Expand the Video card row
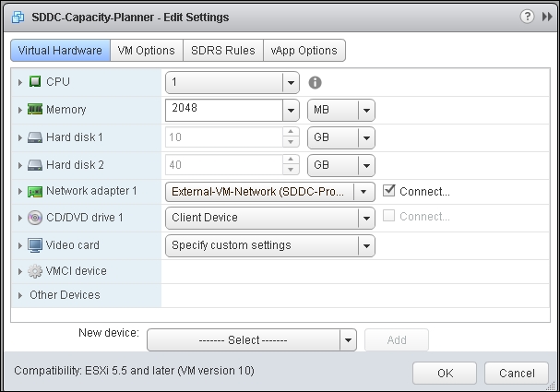560x392 pixels. tap(20, 245)
